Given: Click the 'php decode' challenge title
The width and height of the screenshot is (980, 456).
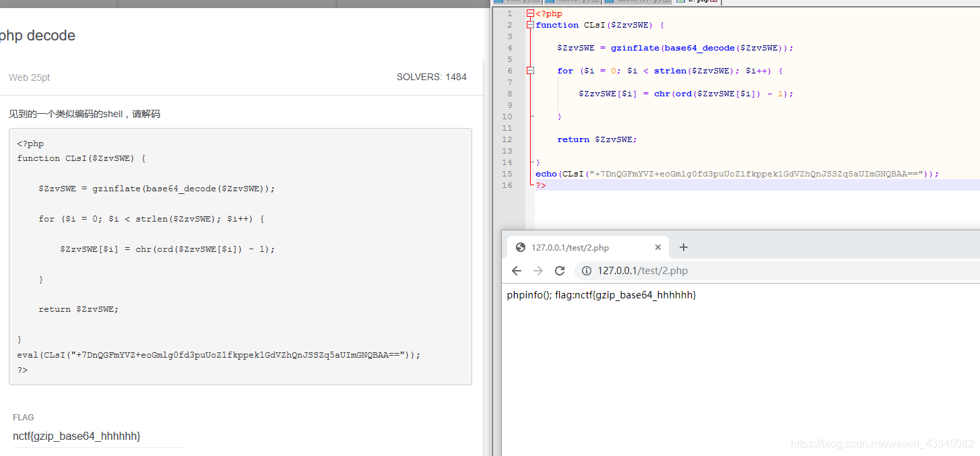Looking at the screenshot, I should click(37, 36).
